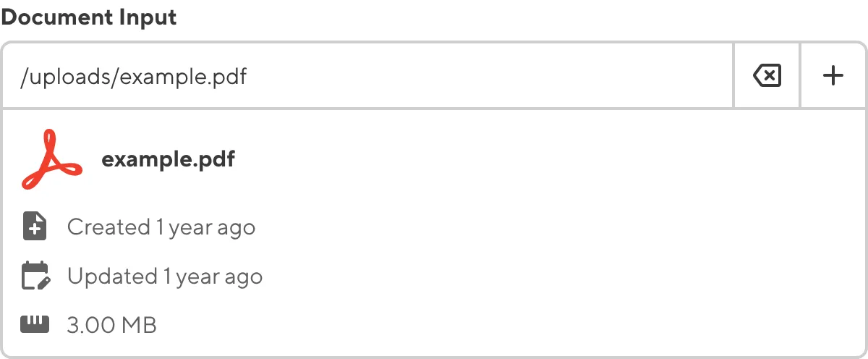Click the blank area of the text input
This screenshot has height=359, width=868.
point(506,75)
